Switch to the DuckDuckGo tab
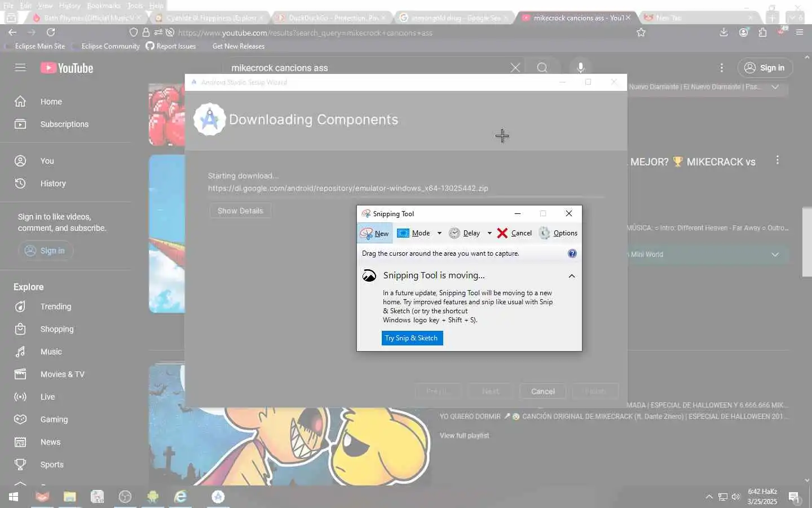The width and height of the screenshot is (812, 508). click(x=332, y=18)
